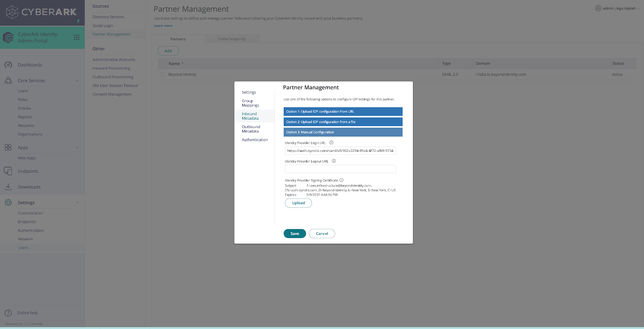Screen dimensions: 644x329
Task: Collapse the Apps section chevron
Action: pyautogui.click(x=77, y=147)
